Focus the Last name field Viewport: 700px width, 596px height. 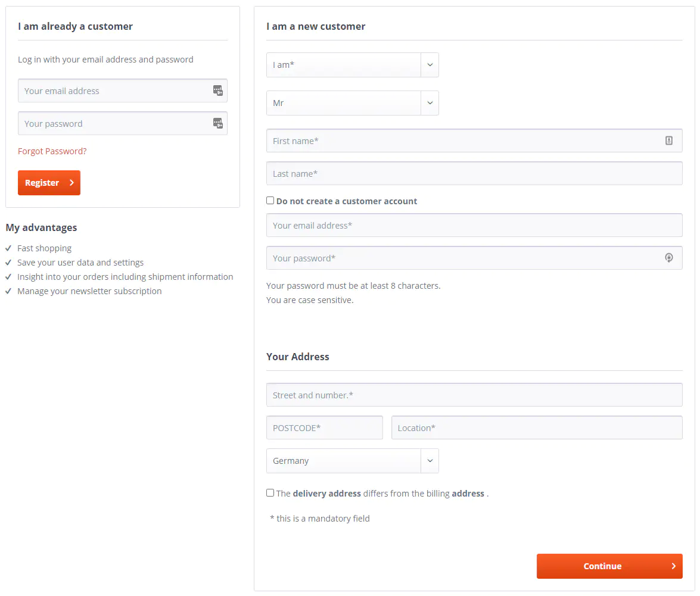(474, 174)
